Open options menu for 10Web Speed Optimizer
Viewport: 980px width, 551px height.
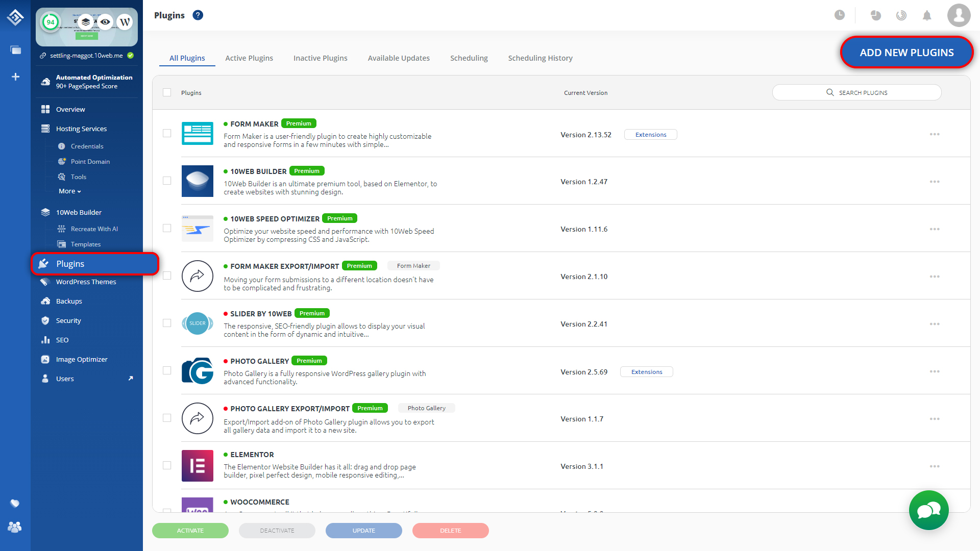[935, 229]
